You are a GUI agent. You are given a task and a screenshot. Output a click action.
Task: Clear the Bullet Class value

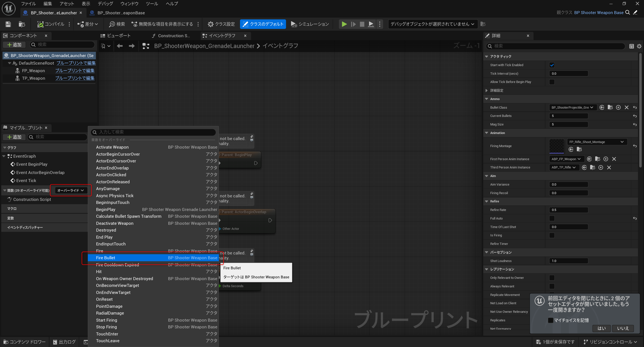(626, 107)
